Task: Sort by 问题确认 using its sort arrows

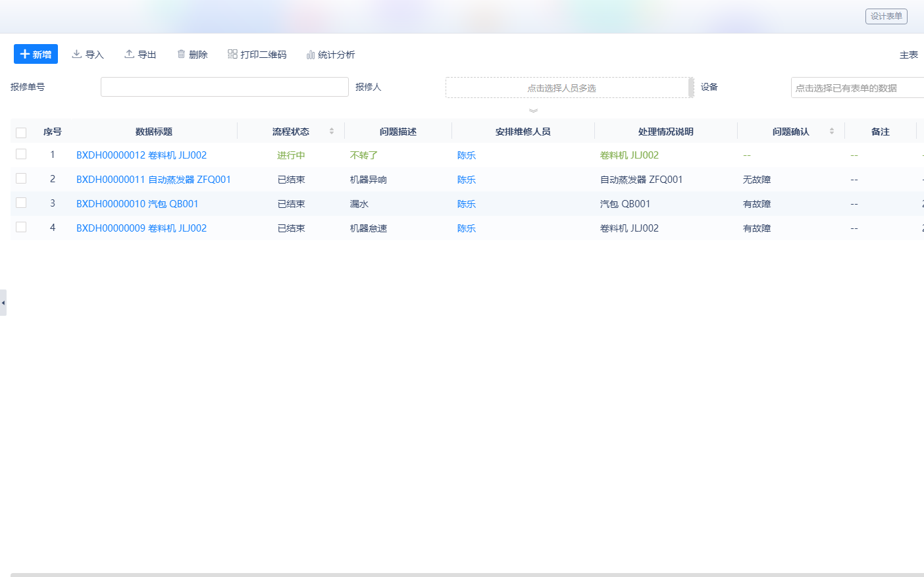Action: [832, 131]
